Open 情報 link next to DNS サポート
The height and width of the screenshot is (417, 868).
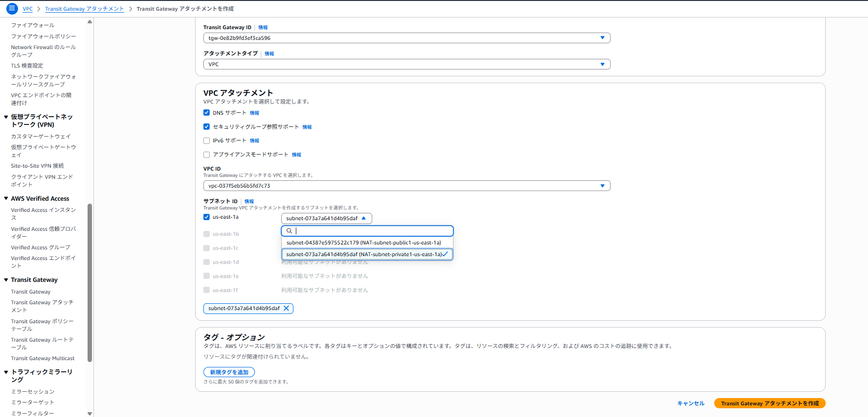pyautogui.click(x=254, y=113)
